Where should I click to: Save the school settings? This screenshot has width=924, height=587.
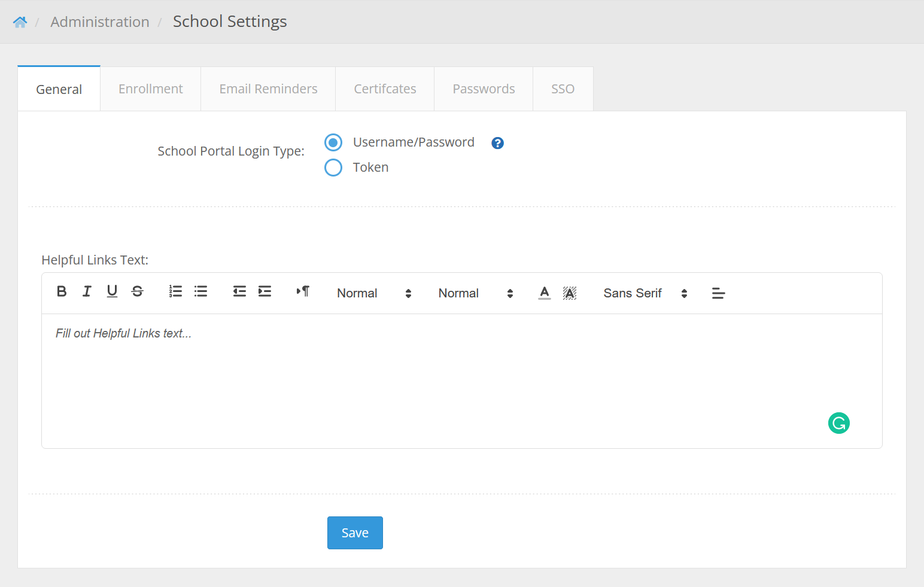tap(355, 533)
